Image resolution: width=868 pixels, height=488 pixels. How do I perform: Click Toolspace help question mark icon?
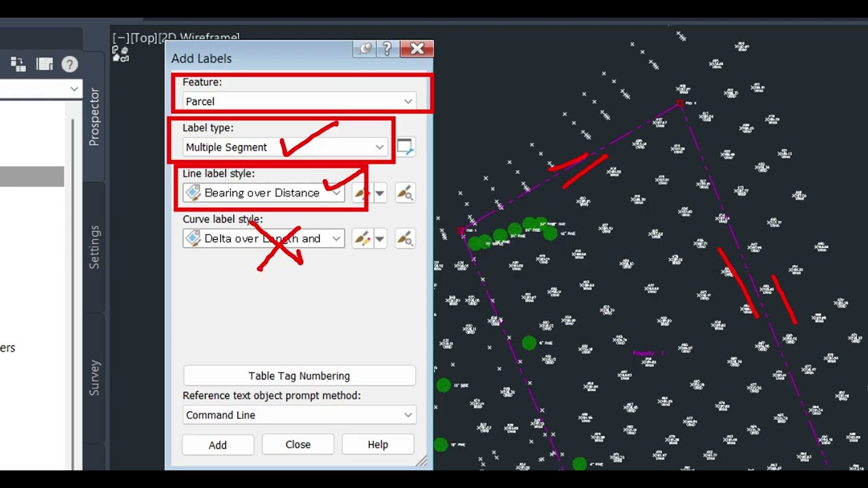(x=70, y=64)
